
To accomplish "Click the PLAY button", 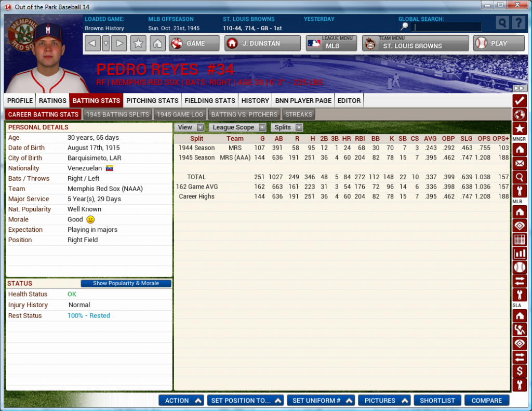I will coord(499,44).
